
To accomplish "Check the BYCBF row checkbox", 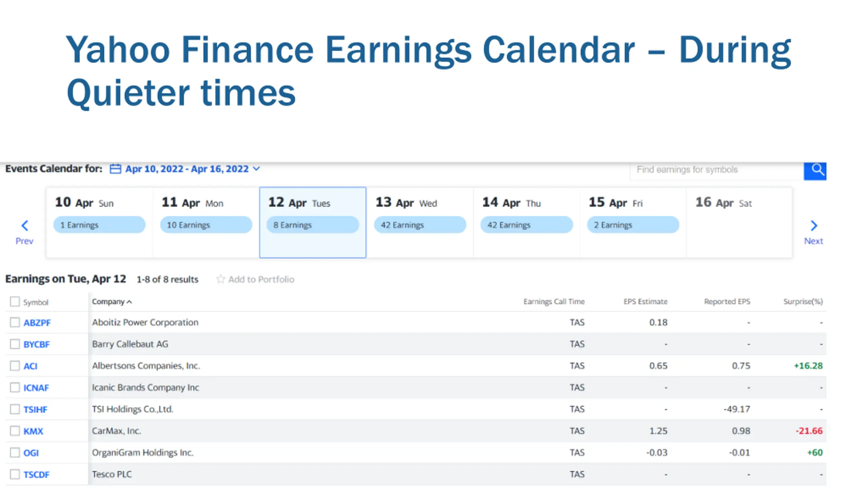I will [15, 344].
